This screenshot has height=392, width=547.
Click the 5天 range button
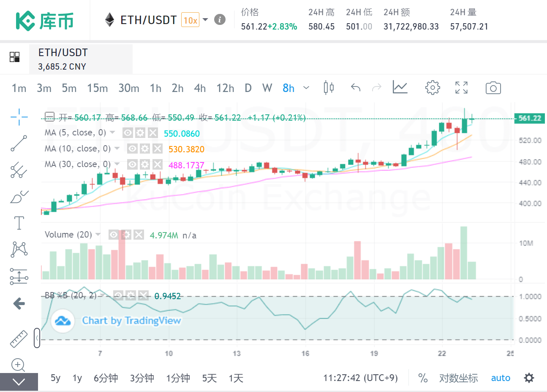[x=208, y=378]
